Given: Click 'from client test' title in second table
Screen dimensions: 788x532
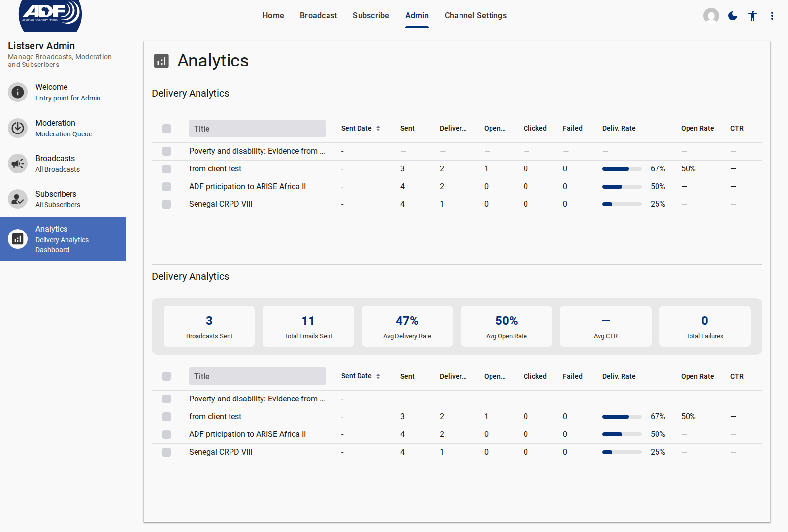Looking at the screenshot, I should coord(215,417).
